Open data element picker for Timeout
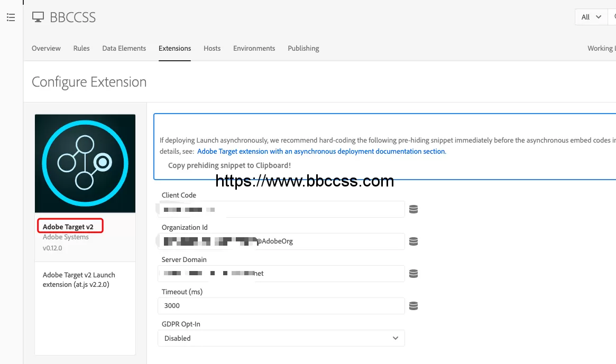The width and height of the screenshot is (616, 364). pyautogui.click(x=413, y=306)
